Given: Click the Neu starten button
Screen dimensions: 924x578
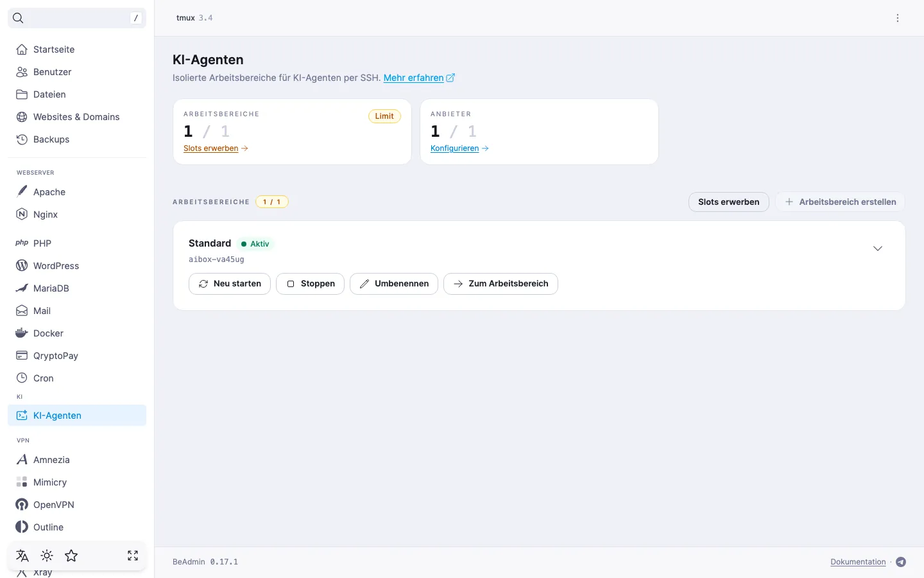Looking at the screenshot, I should point(230,284).
